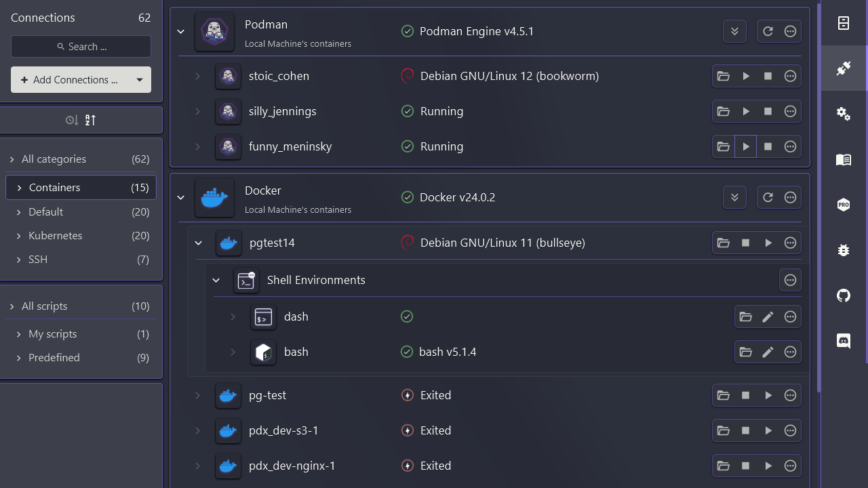The image size is (868, 488).
Task: Browse files of pdx_dev-nginx-1 container
Action: (x=724, y=466)
